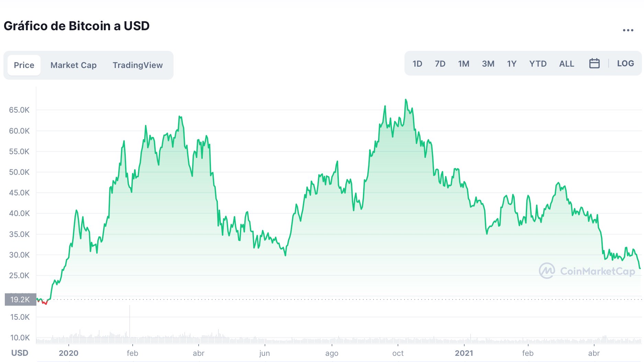Select the Price tab
644x362 pixels.
tap(24, 65)
